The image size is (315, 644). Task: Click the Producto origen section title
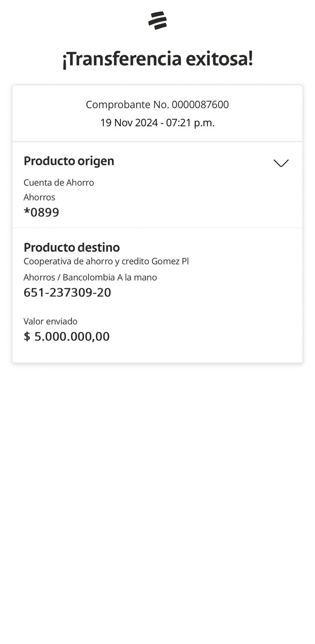coord(69,161)
